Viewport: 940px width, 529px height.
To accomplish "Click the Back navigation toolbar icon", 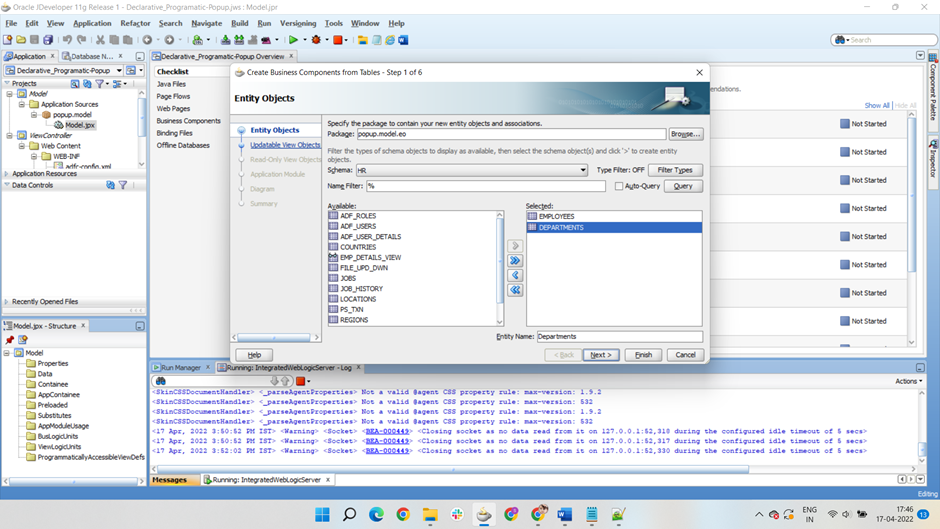I will pos(147,40).
